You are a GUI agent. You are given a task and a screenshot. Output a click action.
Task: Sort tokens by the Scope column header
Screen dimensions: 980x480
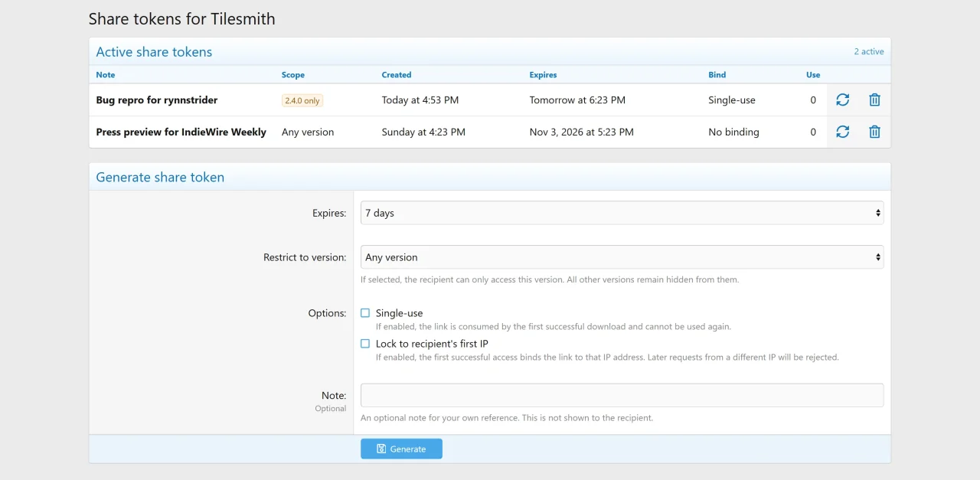(293, 75)
